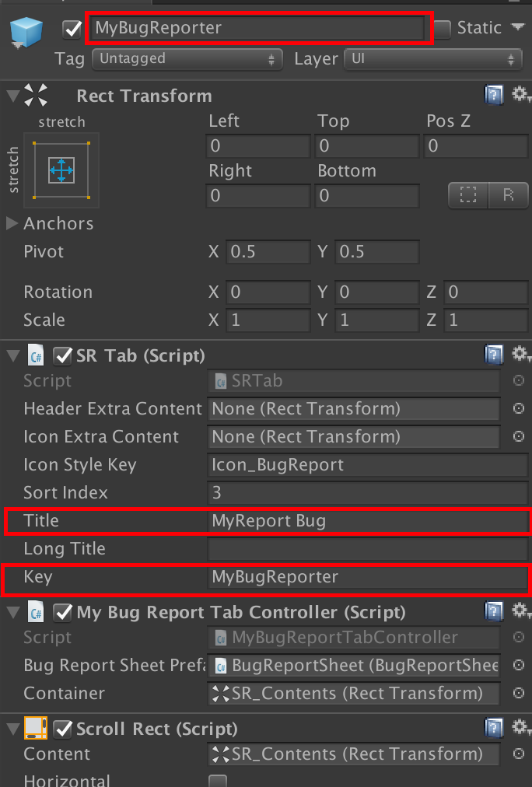Open the anchor presets stretch box
The width and height of the screenshot is (532, 787).
[x=61, y=170]
